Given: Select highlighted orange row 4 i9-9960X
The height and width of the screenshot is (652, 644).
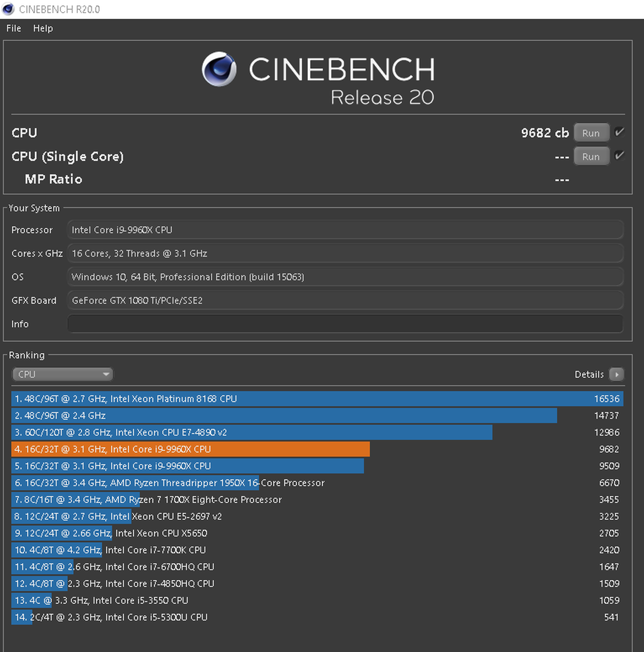Looking at the screenshot, I should coord(317,449).
